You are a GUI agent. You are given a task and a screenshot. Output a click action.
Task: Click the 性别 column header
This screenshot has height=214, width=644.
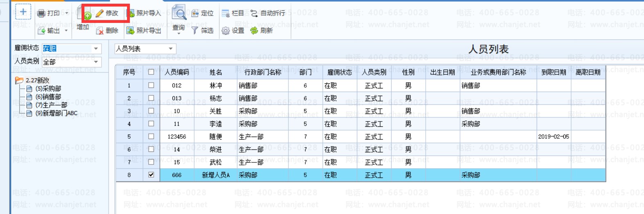[408, 72]
